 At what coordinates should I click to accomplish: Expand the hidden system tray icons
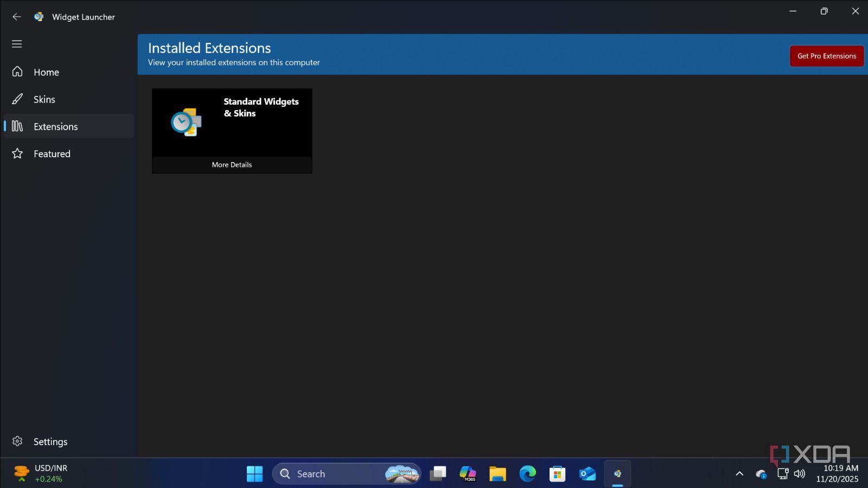739,473
